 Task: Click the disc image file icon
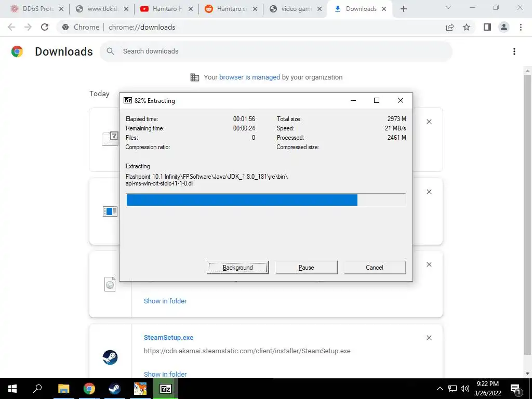pyautogui.click(x=110, y=284)
